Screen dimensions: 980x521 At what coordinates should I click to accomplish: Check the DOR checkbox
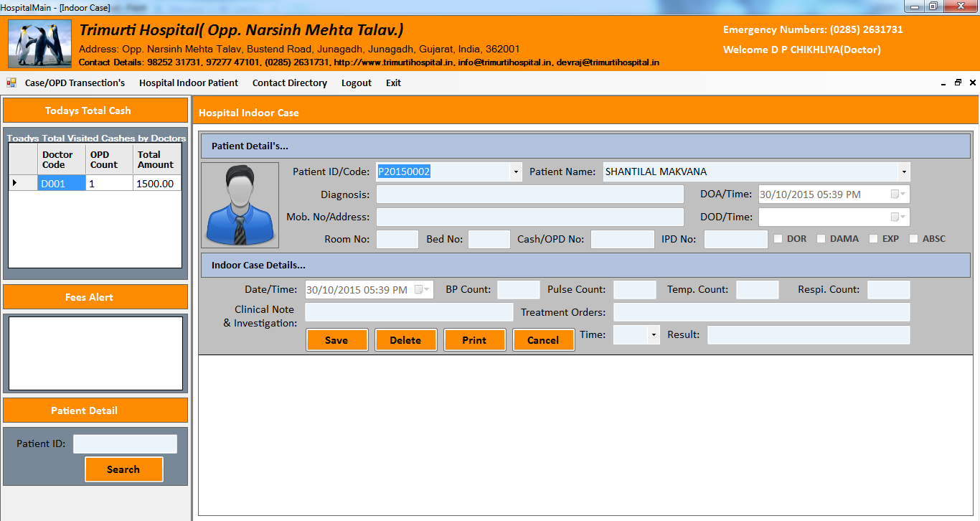click(x=778, y=239)
